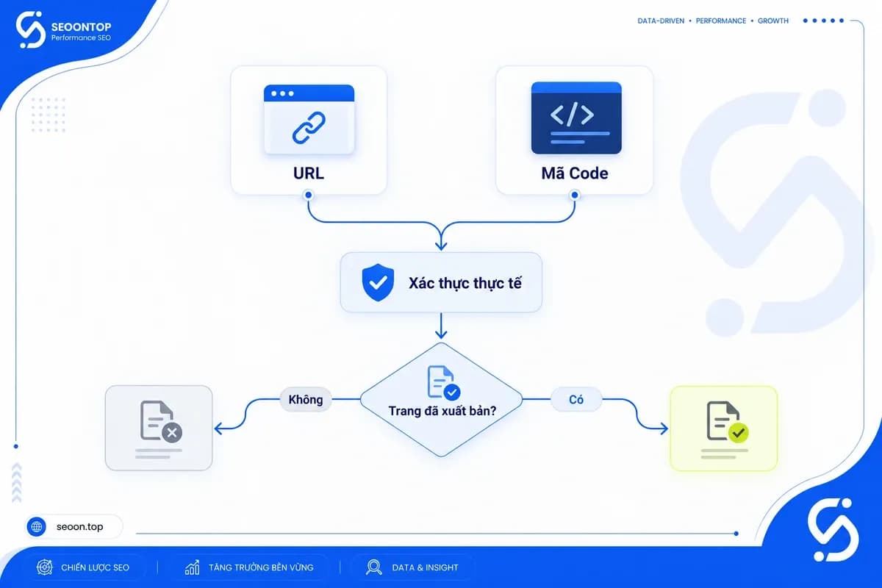This screenshot has width=882, height=588.
Task: Click the "DATA-DRIVEN" header text
Action: [x=659, y=21]
